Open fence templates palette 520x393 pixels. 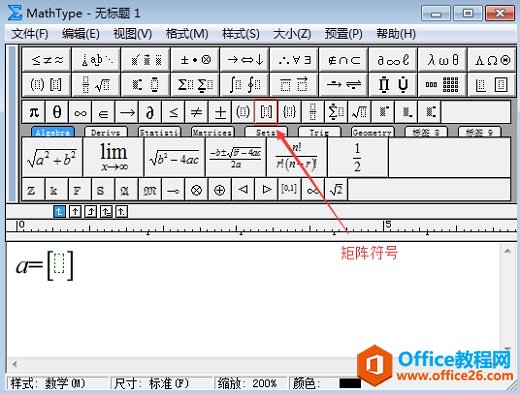pos(47,84)
